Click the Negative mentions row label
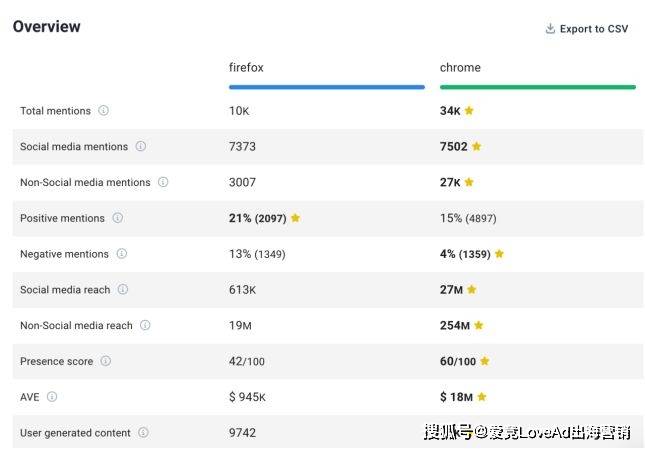The height and width of the screenshot is (449, 645). click(64, 254)
